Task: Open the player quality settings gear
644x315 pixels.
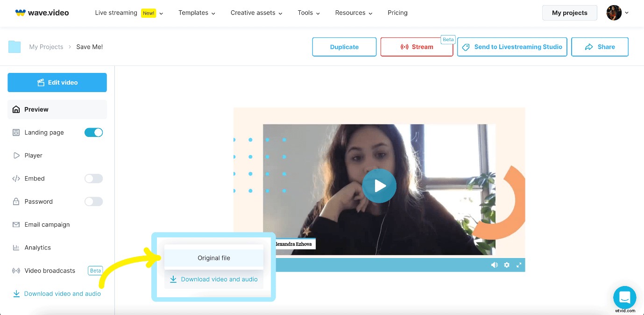Action: (507, 265)
